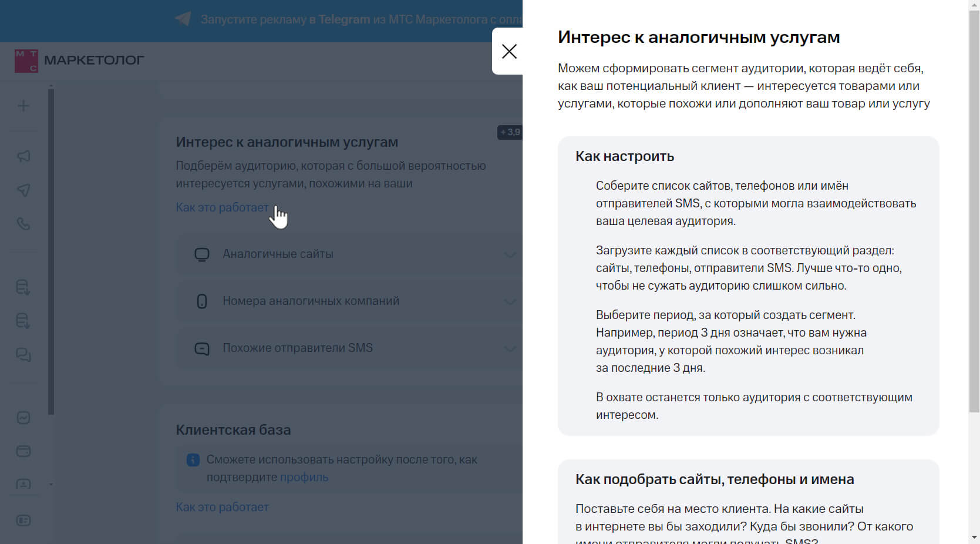Open the analytics chart sidebar icon
The width and height of the screenshot is (980, 544).
point(23,418)
